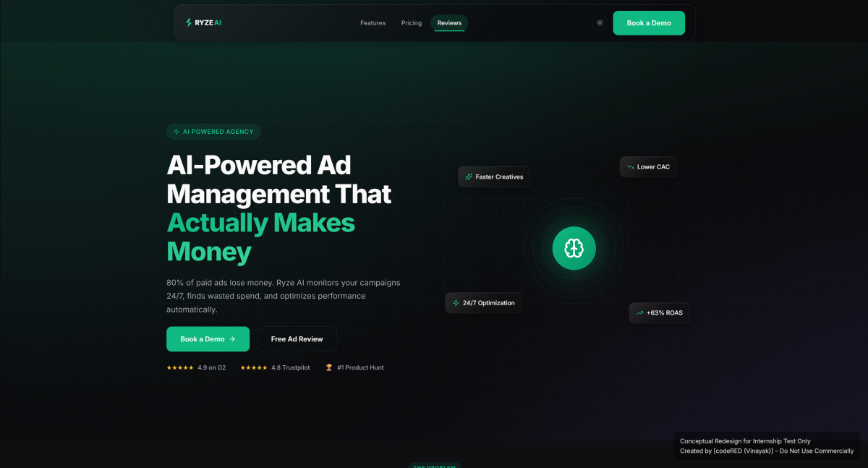868x468 pixels.
Task: Click Book a Demo in the navbar
Action: [649, 23]
